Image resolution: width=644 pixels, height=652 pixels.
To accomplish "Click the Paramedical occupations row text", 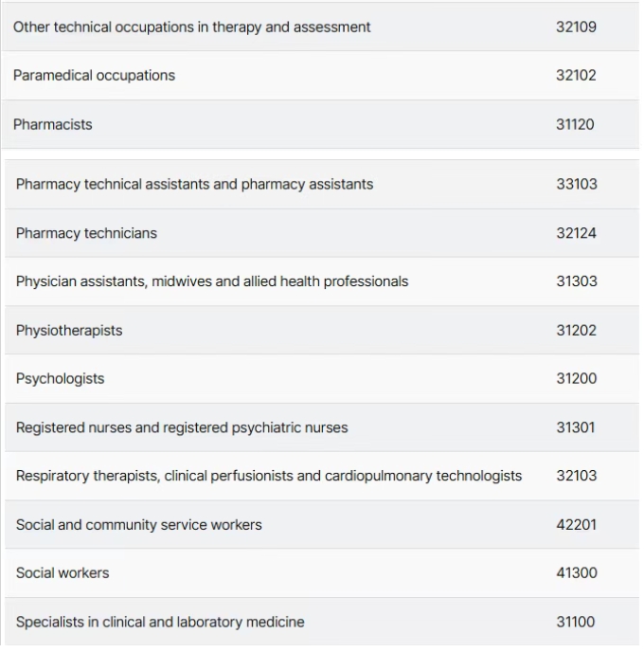I will (x=95, y=75).
